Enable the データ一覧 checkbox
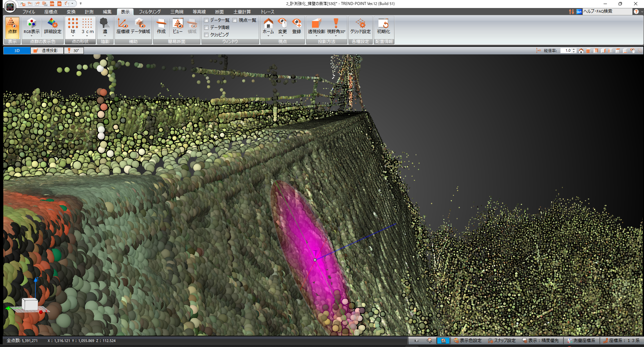644x347 pixels. 206,20
